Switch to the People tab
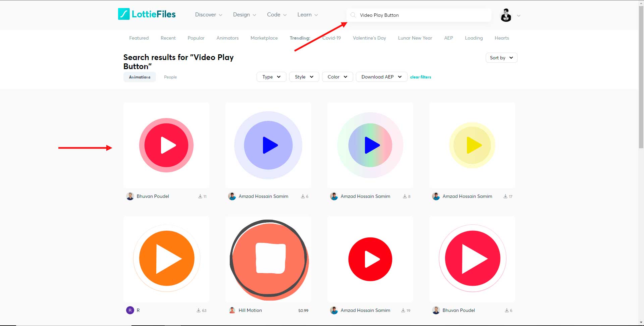Screen dimensions: 644x326 pyautogui.click(x=170, y=77)
